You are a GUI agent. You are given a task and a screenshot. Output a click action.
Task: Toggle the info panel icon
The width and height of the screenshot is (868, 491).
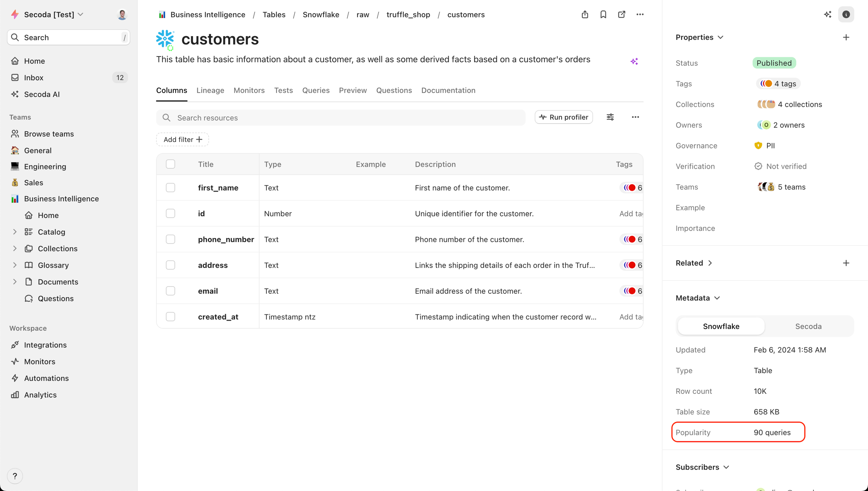tap(846, 14)
